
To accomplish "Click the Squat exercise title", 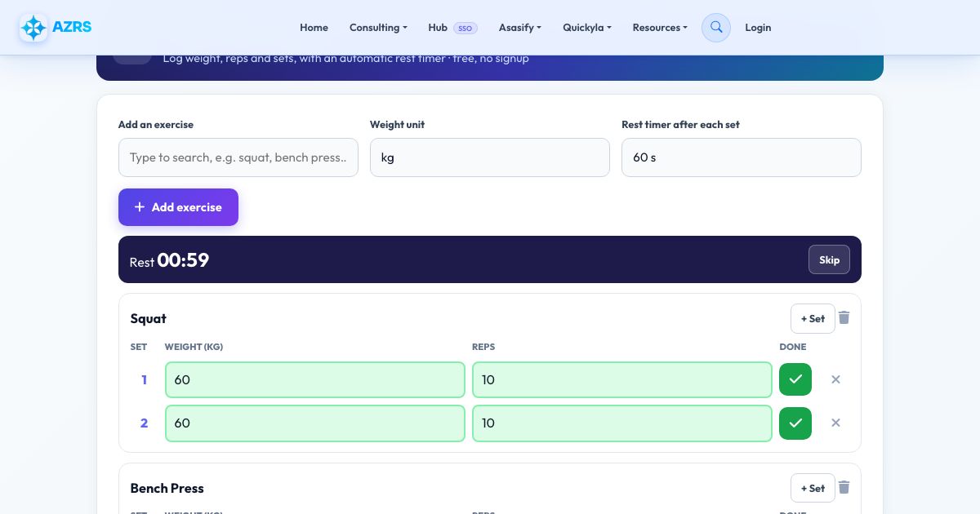I will (148, 318).
